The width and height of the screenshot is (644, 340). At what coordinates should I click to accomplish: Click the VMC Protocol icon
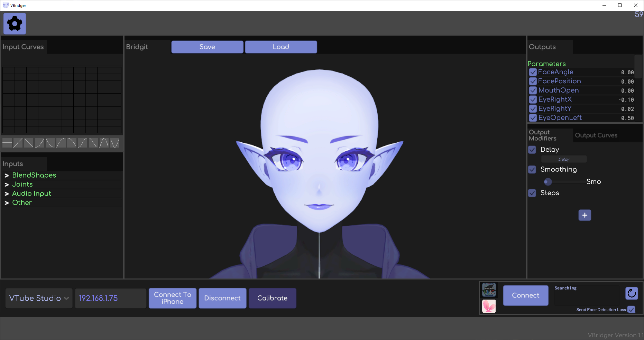coord(489,290)
